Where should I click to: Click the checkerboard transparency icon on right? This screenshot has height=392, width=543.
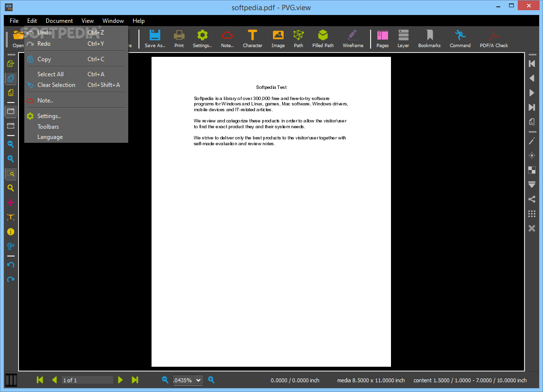532,170
